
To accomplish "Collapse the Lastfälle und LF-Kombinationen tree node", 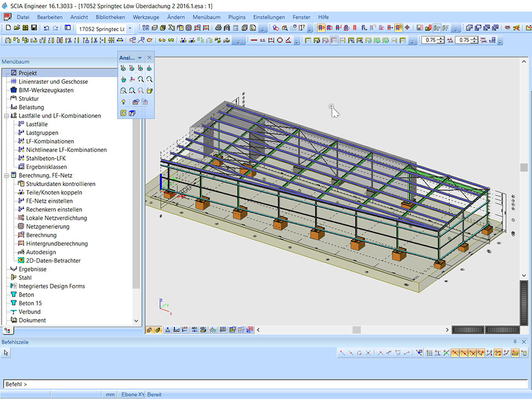I will click(x=6, y=116).
